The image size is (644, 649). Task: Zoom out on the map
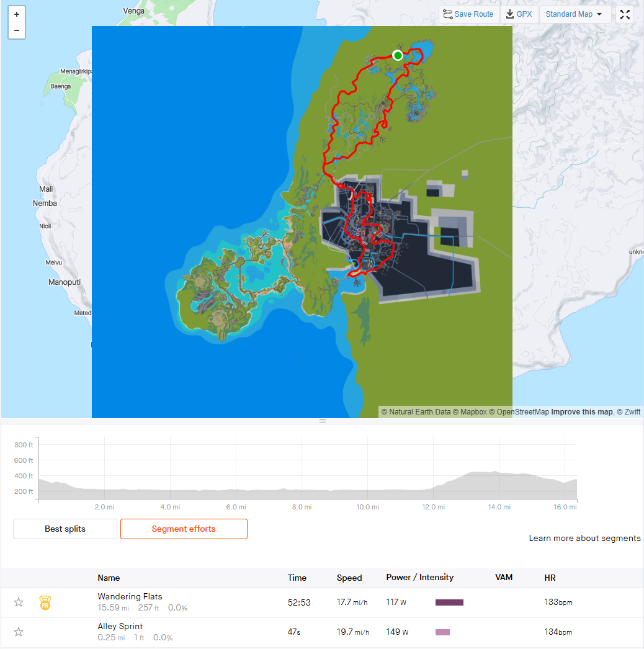[17, 30]
